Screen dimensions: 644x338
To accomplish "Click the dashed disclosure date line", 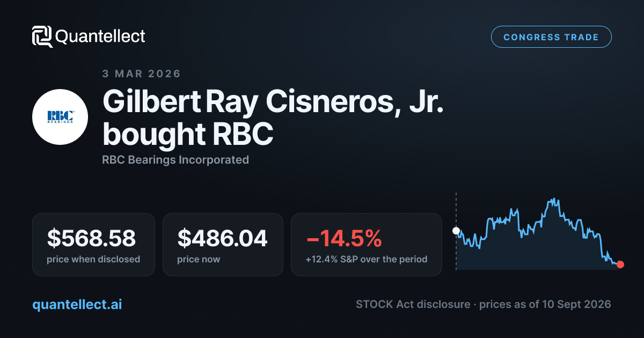I will [x=456, y=231].
